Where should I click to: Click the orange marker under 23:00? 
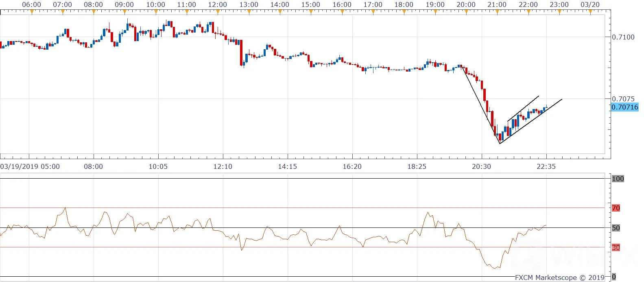[x=559, y=12]
